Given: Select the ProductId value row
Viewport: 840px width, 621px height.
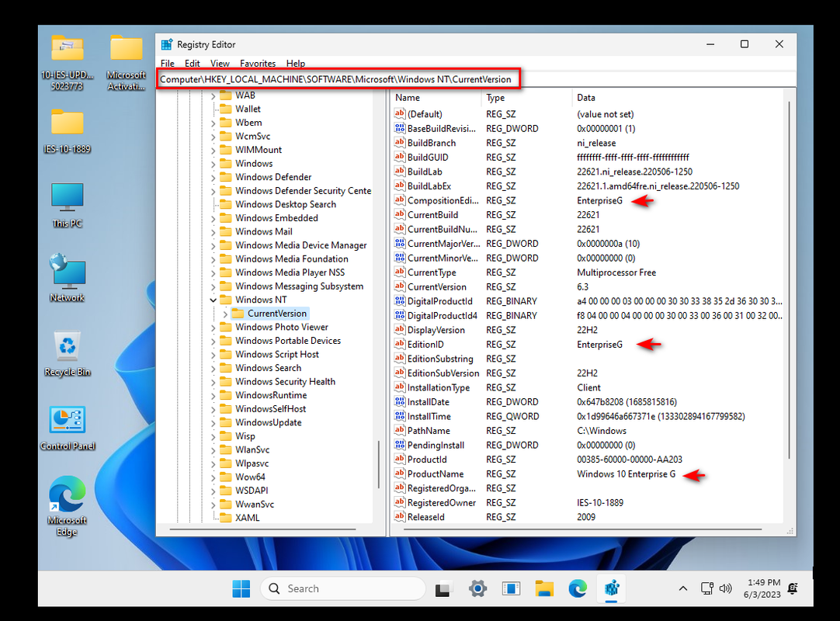Looking at the screenshot, I should (x=588, y=460).
